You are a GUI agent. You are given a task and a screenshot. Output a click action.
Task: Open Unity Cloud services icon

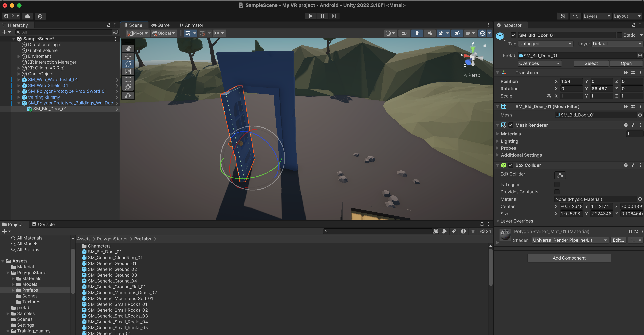tap(28, 16)
